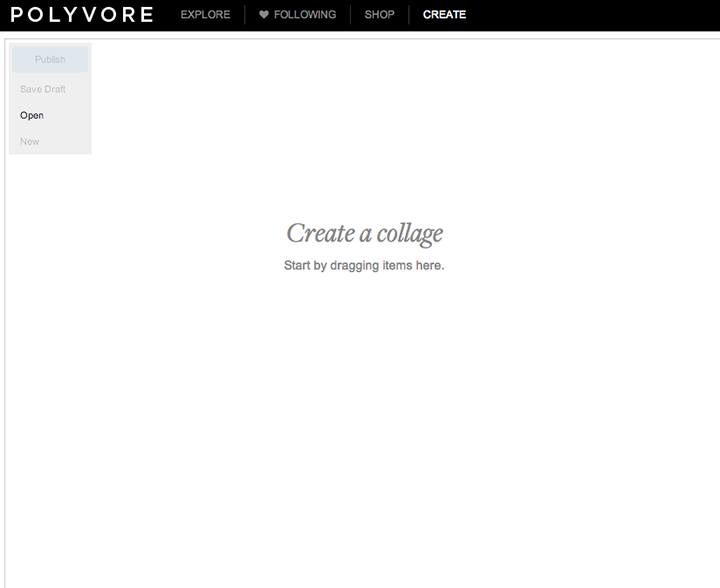Choose Save Draft in the sidebar

(x=43, y=89)
